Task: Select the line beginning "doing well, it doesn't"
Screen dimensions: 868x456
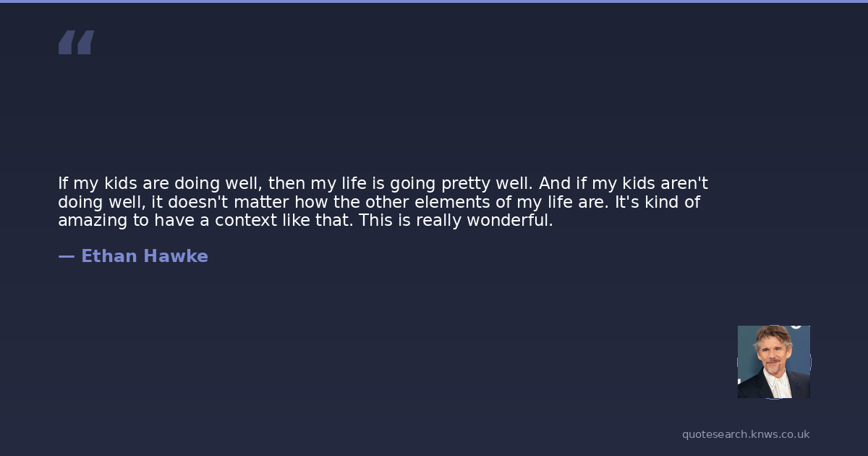Action: tap(378, 202)
